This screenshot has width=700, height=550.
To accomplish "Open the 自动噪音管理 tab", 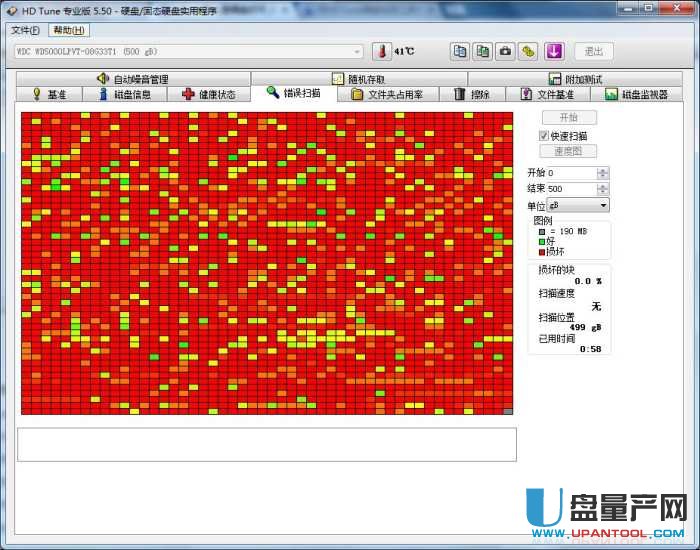I will pyautogui.click(x=132, y=79).
